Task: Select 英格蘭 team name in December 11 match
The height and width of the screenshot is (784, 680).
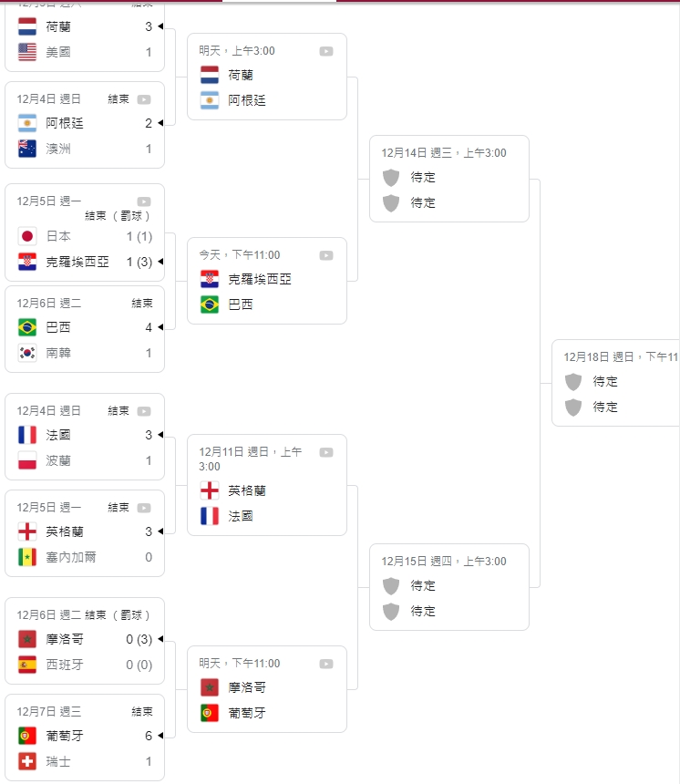Action: pyautogui.click(x=247, y=490)
